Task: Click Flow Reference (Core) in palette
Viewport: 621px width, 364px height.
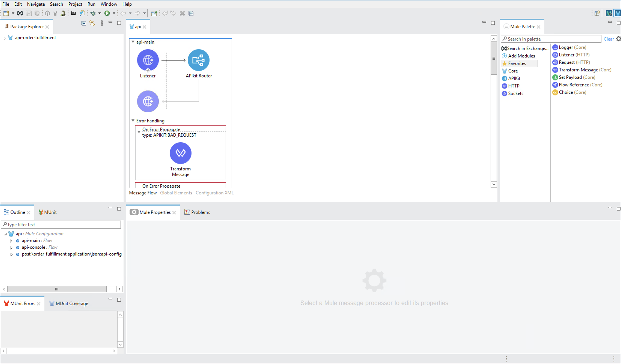Action: (577, 85)
